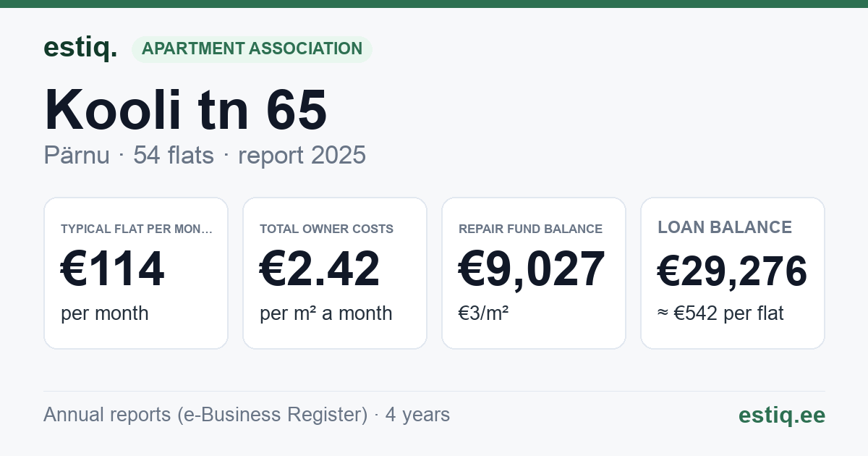Click the TYPICAL FLAT PER MON… label
The image size is (868, 456).
[x=137, y=229]
